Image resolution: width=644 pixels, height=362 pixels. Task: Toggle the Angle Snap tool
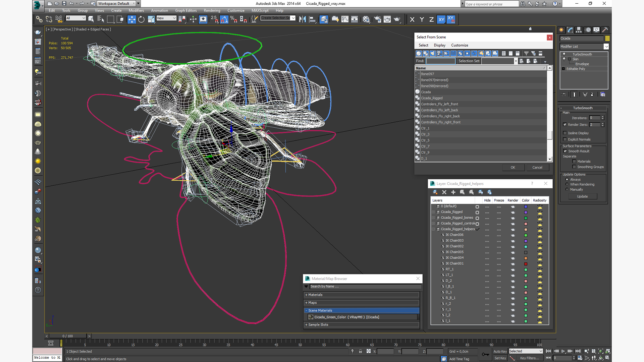[x=224, y=19]
